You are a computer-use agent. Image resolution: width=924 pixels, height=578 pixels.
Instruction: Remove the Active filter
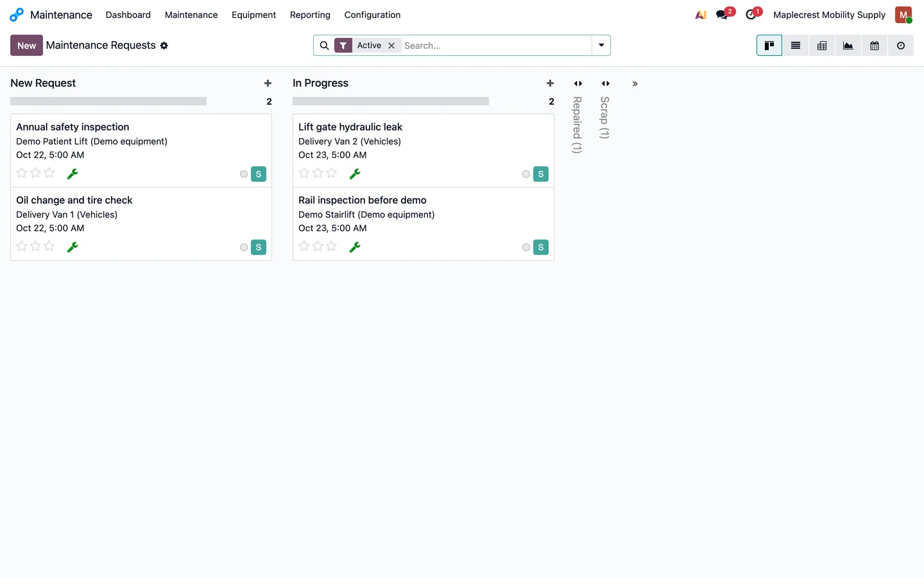[x=391, y=46]
